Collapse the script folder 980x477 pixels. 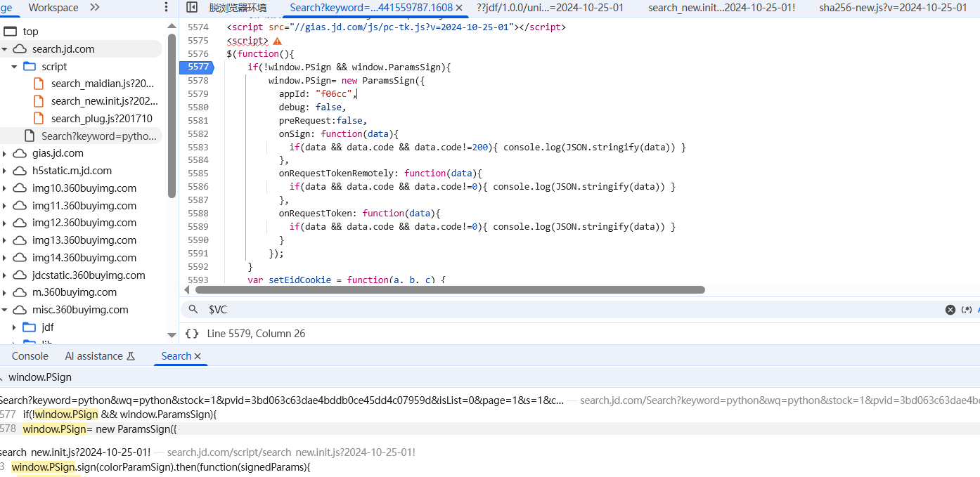coord(14,66)
